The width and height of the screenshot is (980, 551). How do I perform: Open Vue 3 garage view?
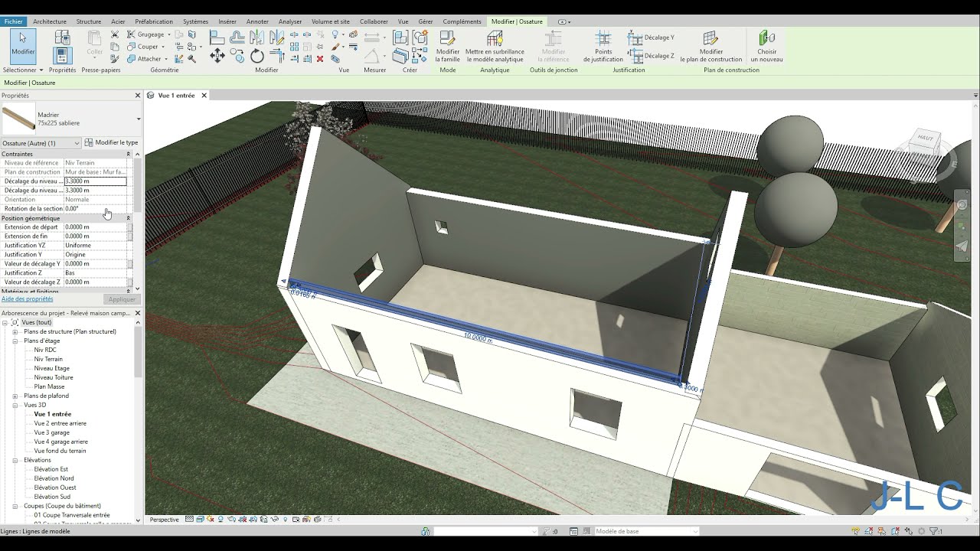(x=52, y=432)
